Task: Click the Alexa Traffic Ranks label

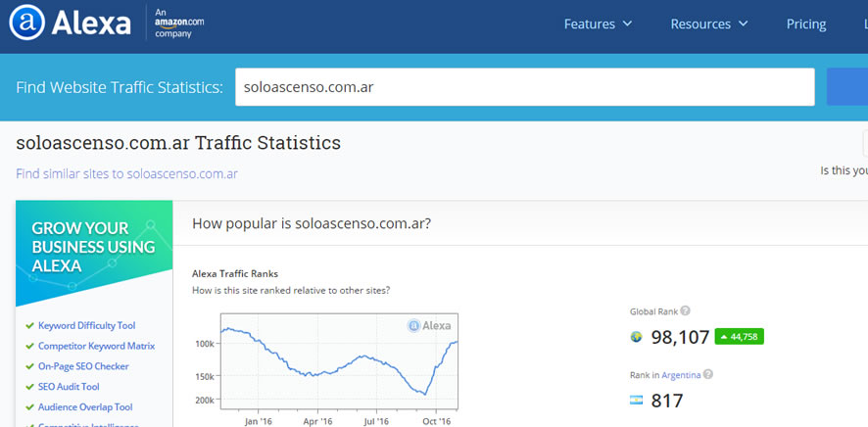Action: click(235, 274)
